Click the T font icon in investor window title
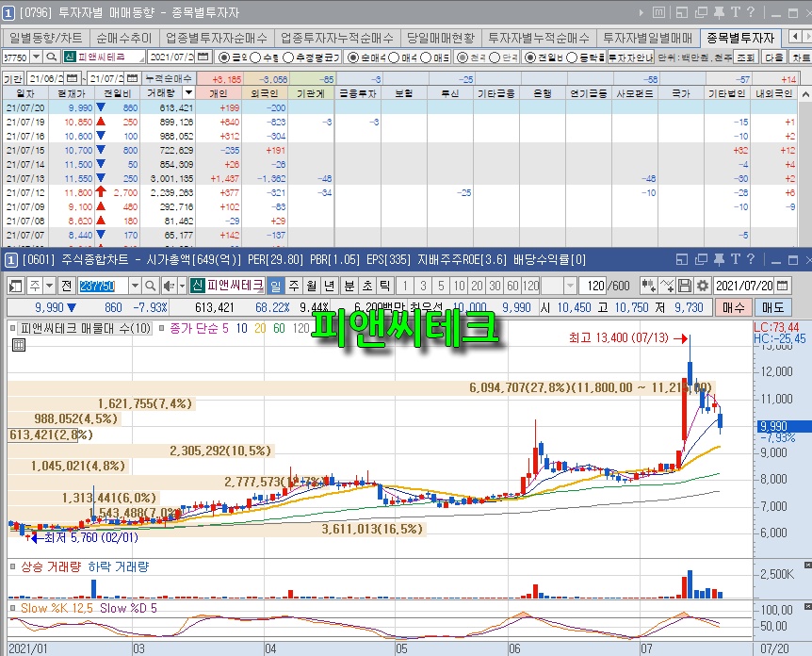 click(736, 12)
